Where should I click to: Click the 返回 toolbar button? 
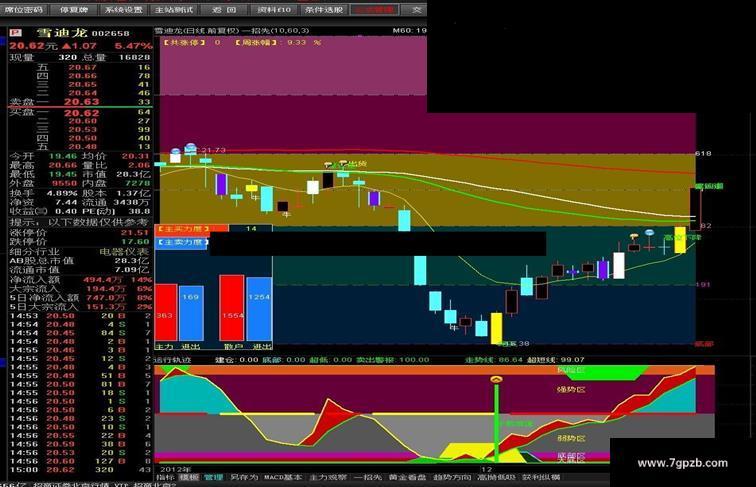pyautogui.click(x=224, y=10)
